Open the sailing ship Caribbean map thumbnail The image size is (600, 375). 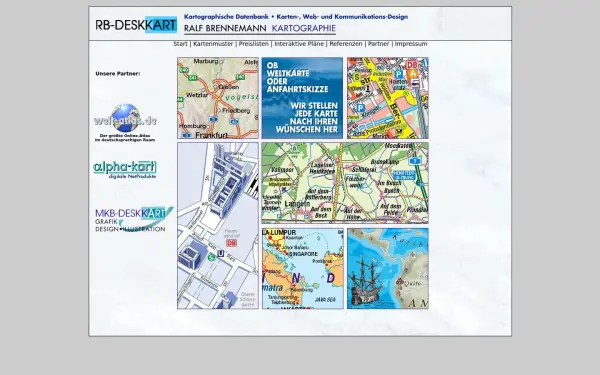click(x=388, y=269)
